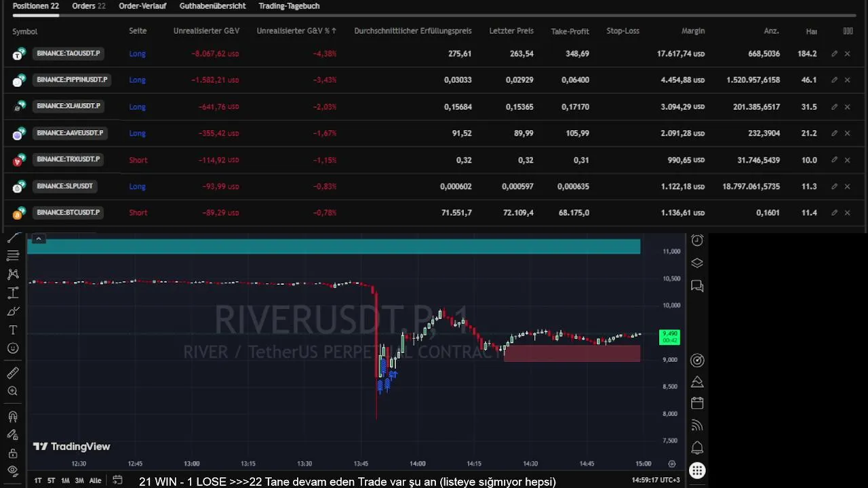Collapse the pane with chevron-up button
Image resolution: width=868 pixels, height=488 pixels.
39,239
